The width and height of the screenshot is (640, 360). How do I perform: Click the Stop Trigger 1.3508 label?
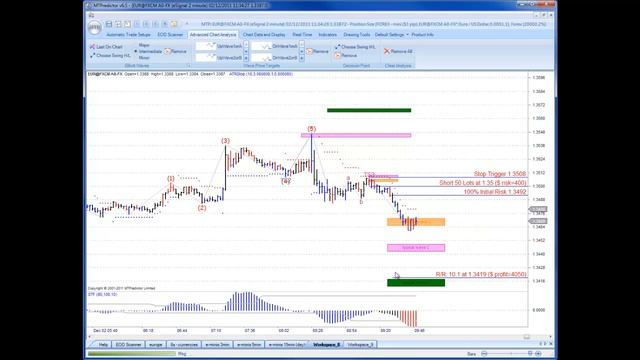(x=500, y=174)
